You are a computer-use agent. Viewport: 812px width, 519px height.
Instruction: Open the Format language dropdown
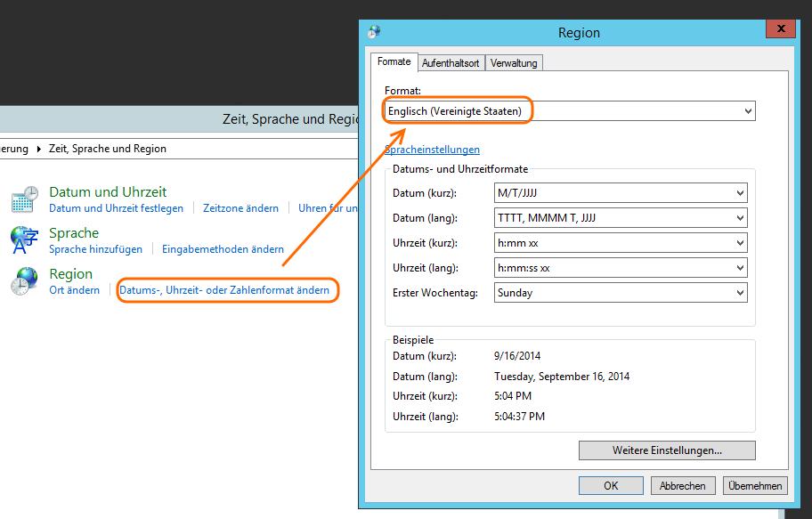(570, 111)
